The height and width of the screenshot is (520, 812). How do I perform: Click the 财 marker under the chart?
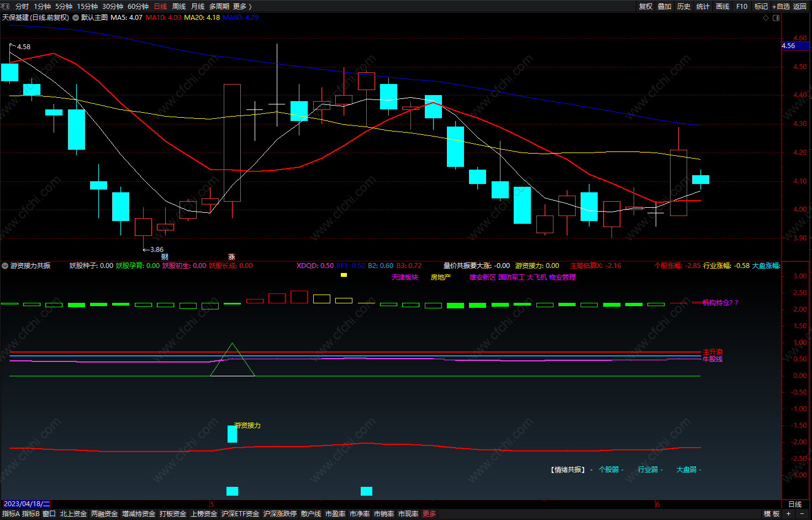click(x=165, y=256)
